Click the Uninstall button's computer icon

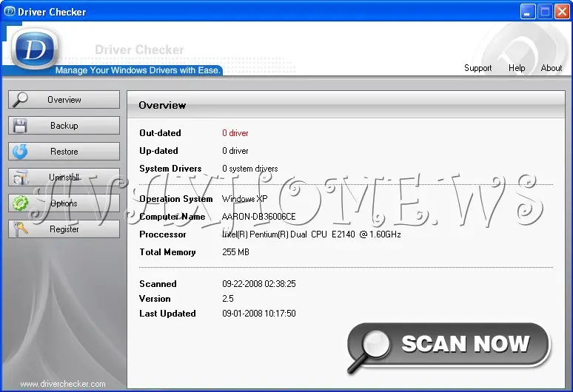[x=21, y=178]
